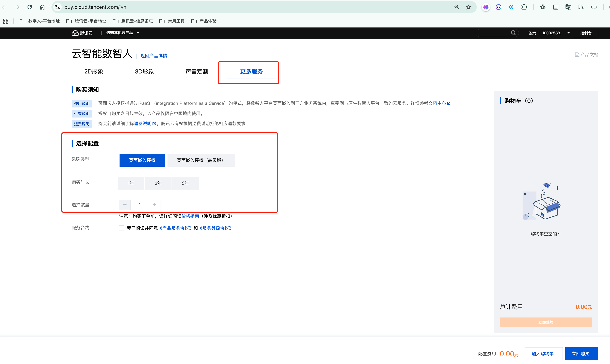Open 常用工具 bookmark folder
Image resolution: width=610 pixels, height=364 pixels.
(172, 21)
